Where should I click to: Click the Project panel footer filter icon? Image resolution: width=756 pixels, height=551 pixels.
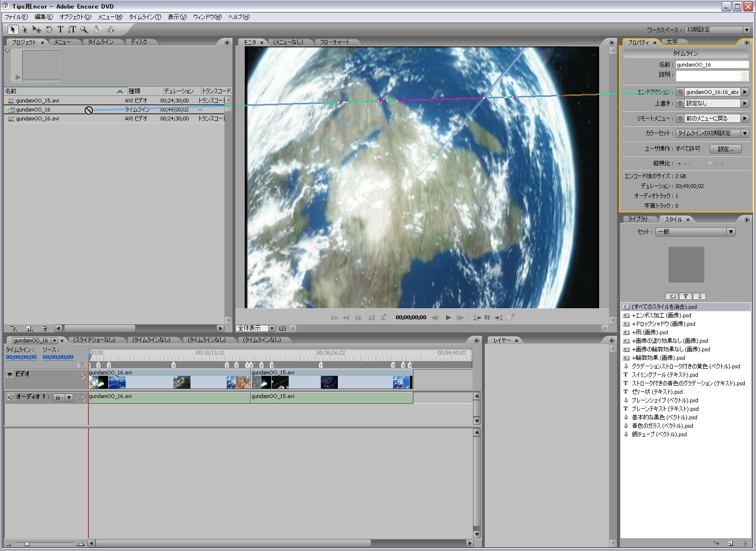[x=14, y=328]
